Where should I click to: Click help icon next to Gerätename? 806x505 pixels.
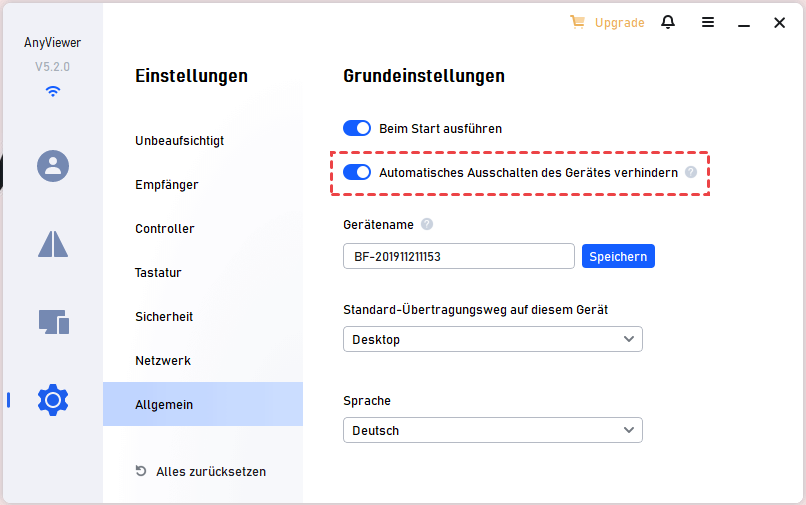click(427, 225)
